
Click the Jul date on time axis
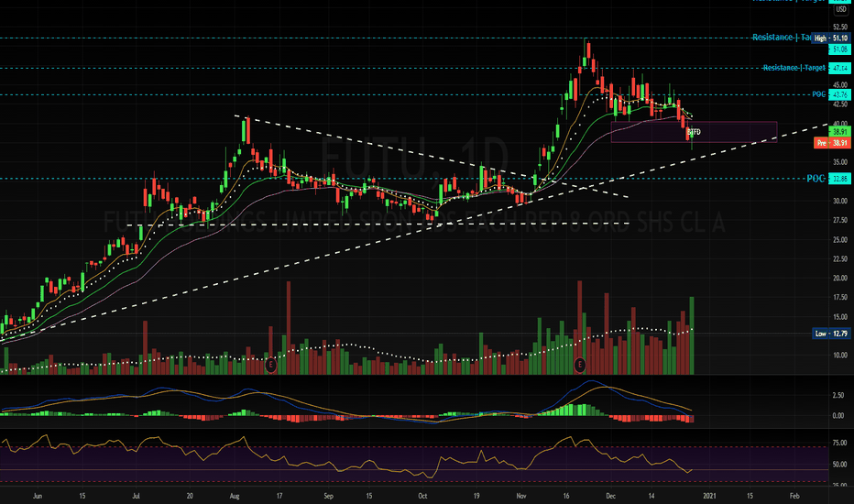tap(137, 497)
